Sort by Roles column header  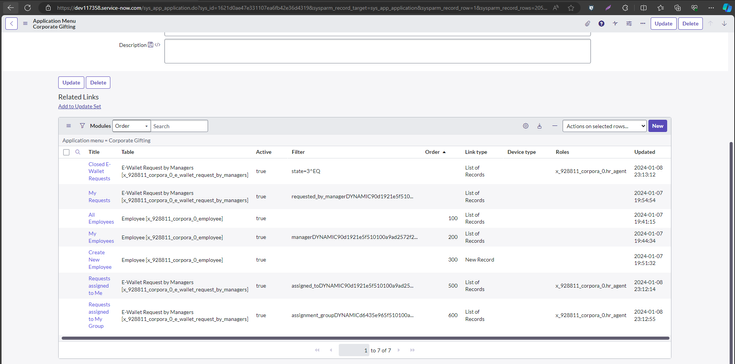[562, 152]
